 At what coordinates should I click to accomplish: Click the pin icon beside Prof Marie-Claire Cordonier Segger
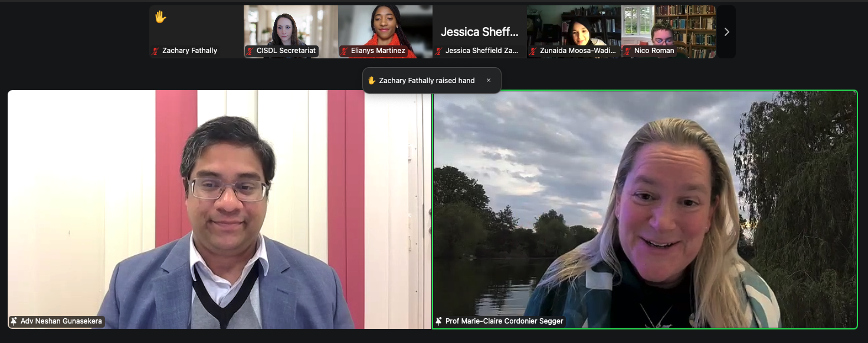click(x=439, y=321)
